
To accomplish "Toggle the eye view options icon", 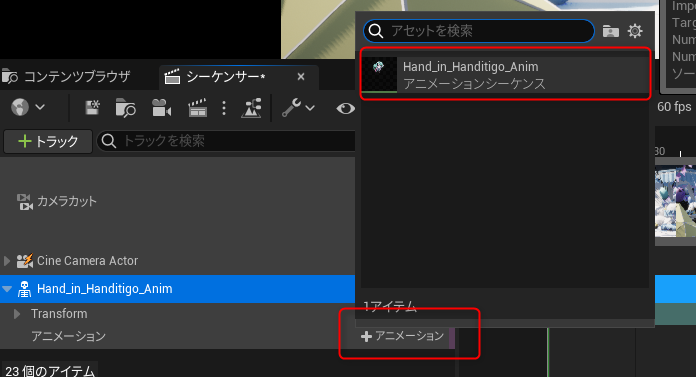I will click(x=345, y=108).
